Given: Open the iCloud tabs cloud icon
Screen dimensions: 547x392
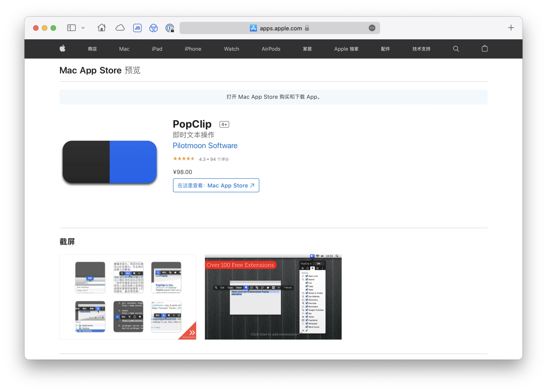Looking at the screenshot, I should pyautogui.click(x=120, y=28).
